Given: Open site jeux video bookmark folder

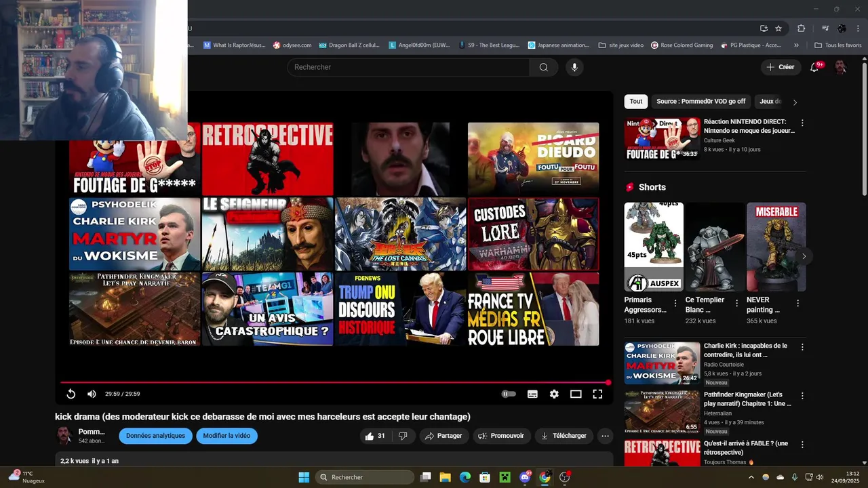Looking at the screenshot, I should (x=621, y=45).
